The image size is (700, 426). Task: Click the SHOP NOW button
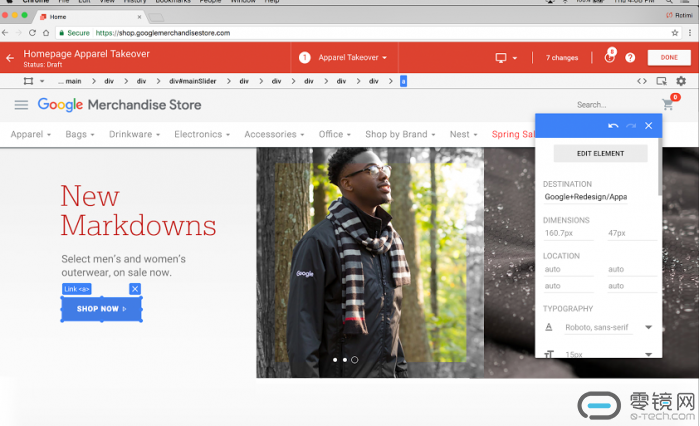point(101,309)
